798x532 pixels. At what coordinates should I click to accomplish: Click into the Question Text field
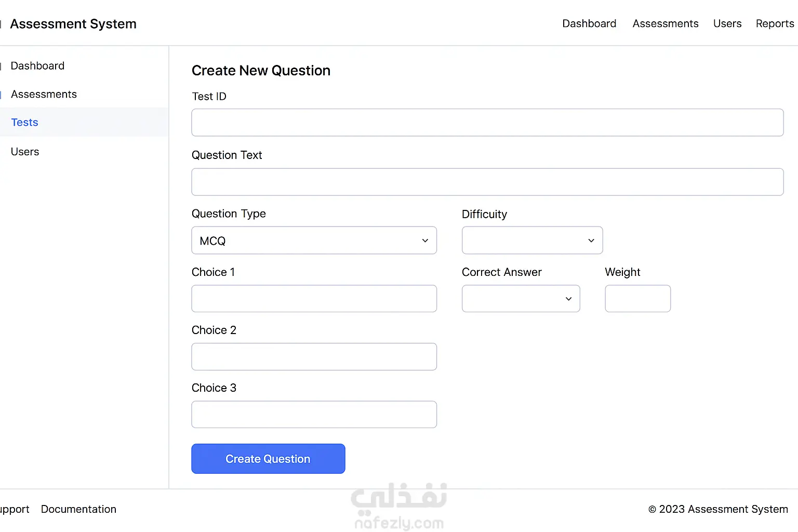[x=487, y=182]
